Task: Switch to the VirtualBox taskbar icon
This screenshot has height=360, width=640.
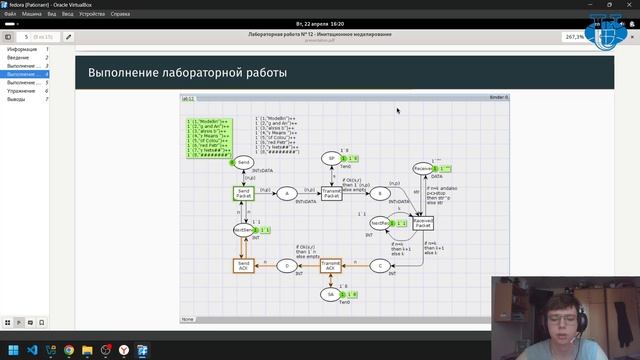Action: coord(142,350)
